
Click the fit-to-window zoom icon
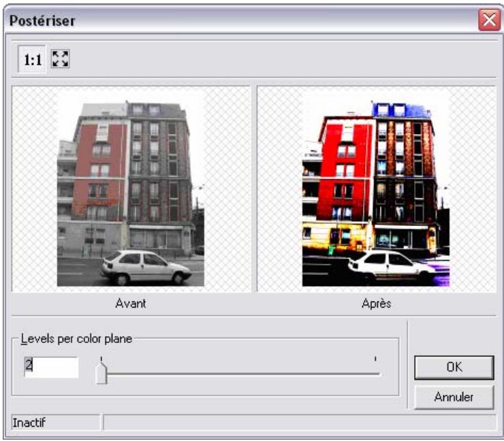(x=61, y=60)
